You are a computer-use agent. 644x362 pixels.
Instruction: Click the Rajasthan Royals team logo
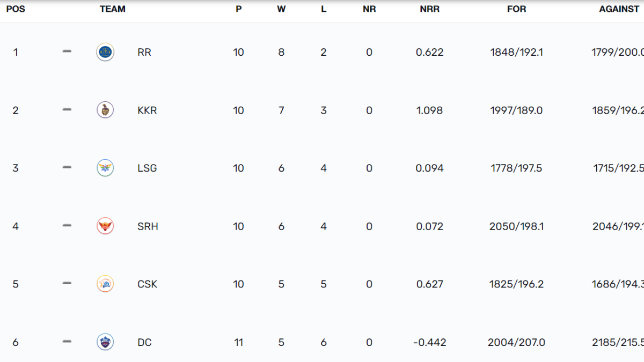(105, 52)
